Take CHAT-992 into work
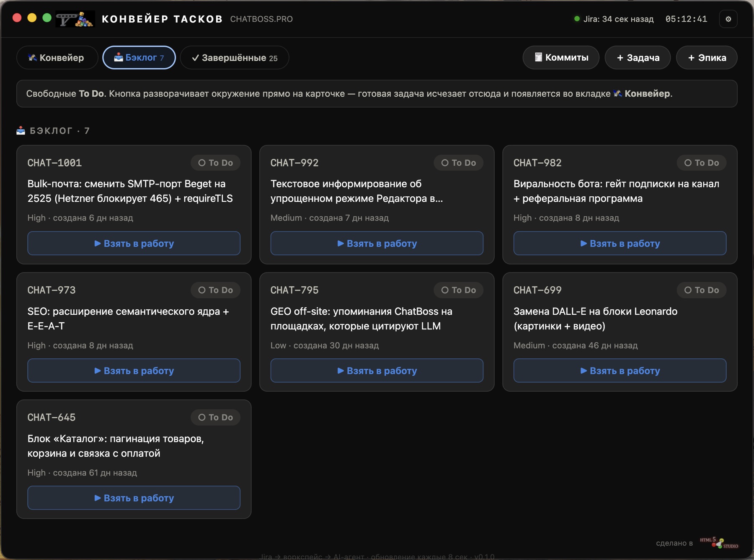 point(377,243)
